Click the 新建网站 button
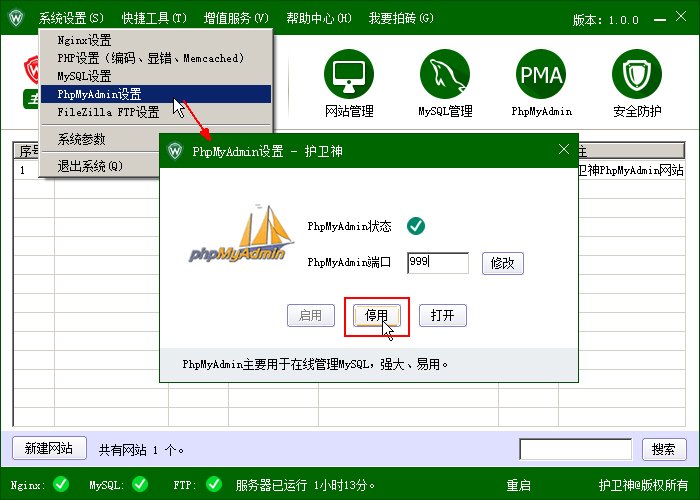 [49, 448]
